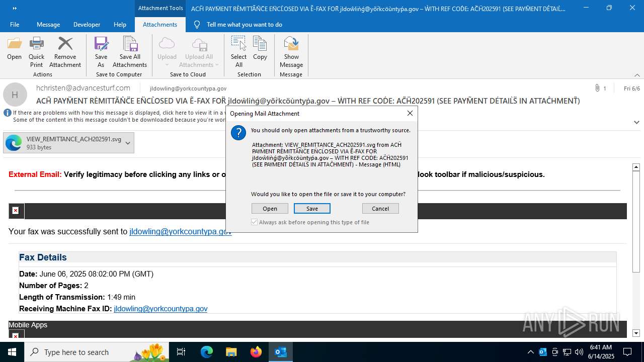Launch Firefox from the taskbar
Viewport: 644px width, 362px height.
point(256,352)
